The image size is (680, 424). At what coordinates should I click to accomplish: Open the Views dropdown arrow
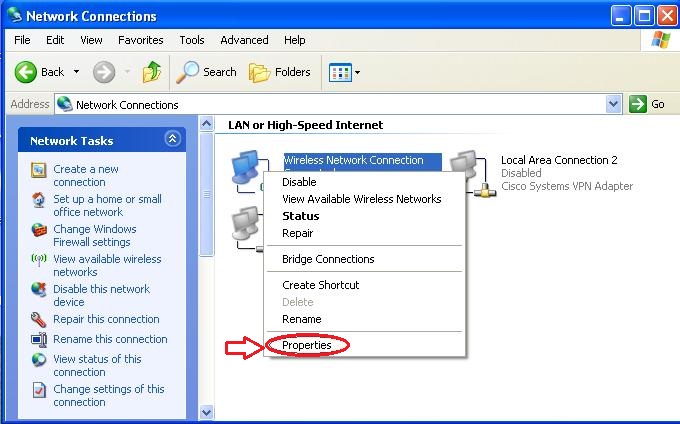pos(357,72)
